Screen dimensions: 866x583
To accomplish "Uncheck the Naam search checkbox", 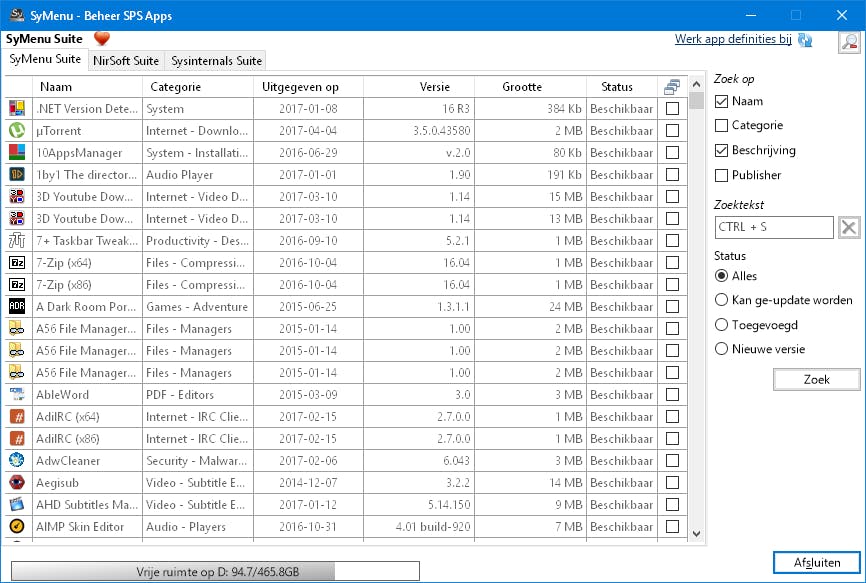I will [x=721, y=101].
